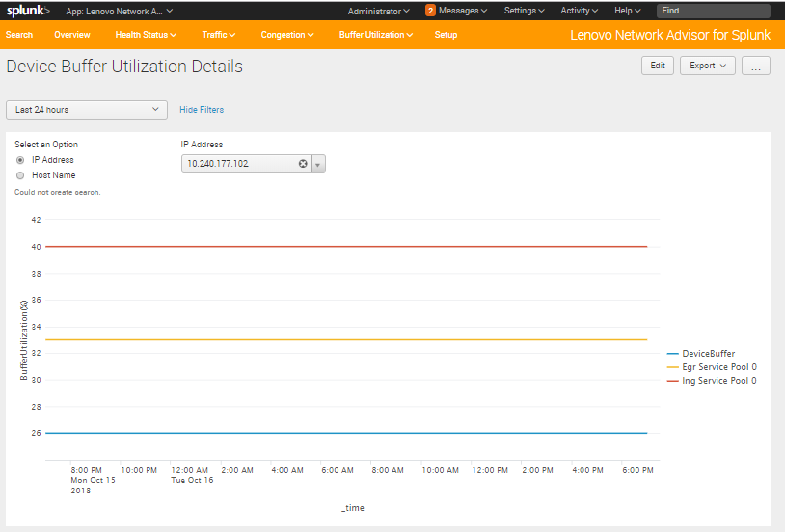Open the Health Status menu

point(146,35)
